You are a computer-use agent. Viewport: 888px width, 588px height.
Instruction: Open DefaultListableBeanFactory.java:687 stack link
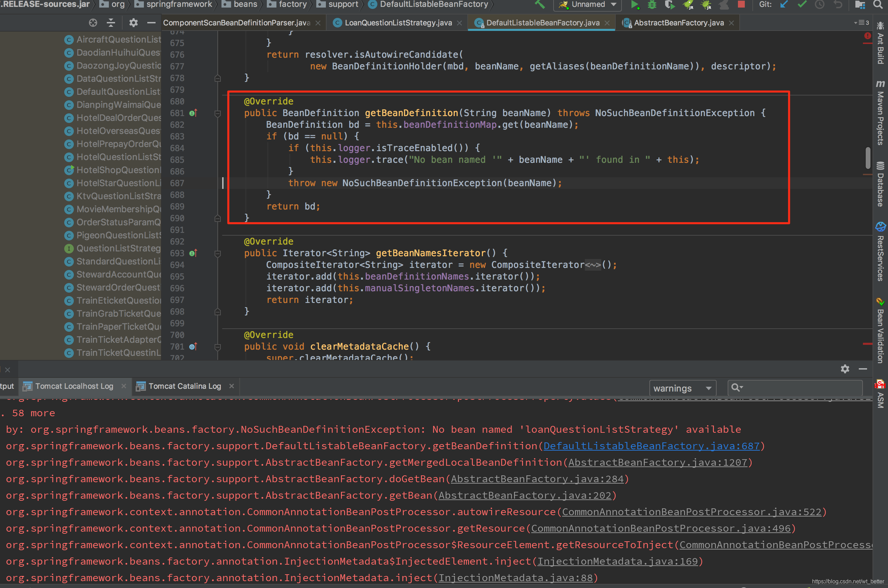651,446
